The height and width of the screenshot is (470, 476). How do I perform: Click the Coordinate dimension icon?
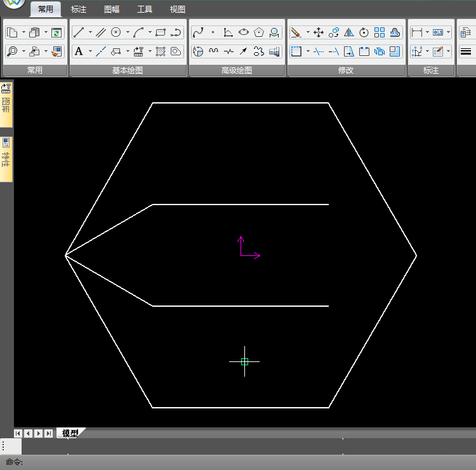pos(417,51)
